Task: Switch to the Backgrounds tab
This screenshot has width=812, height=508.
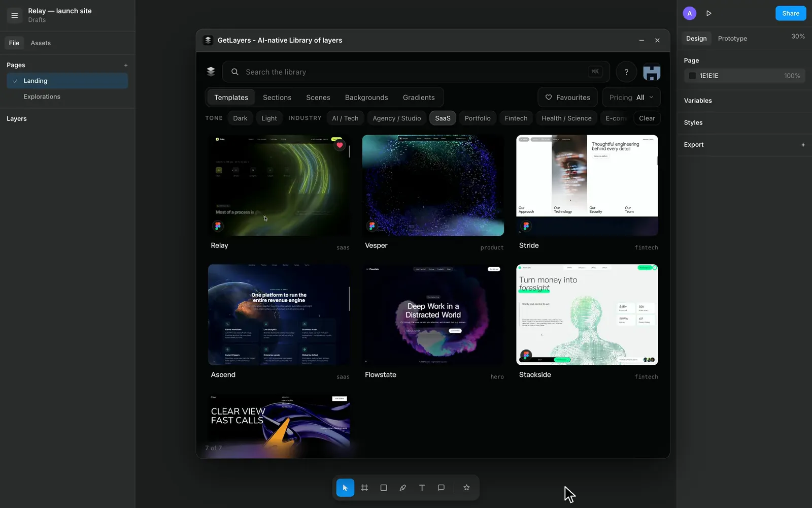Action: (366, 98)
